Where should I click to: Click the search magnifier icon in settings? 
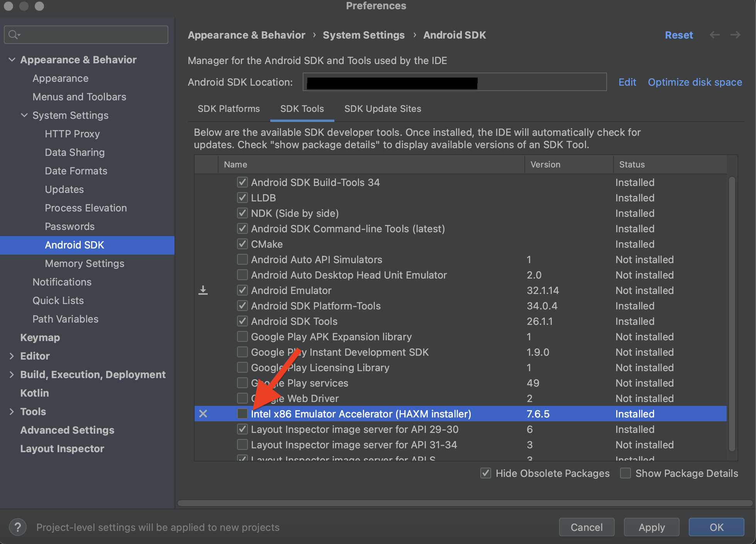coord(14,35)
